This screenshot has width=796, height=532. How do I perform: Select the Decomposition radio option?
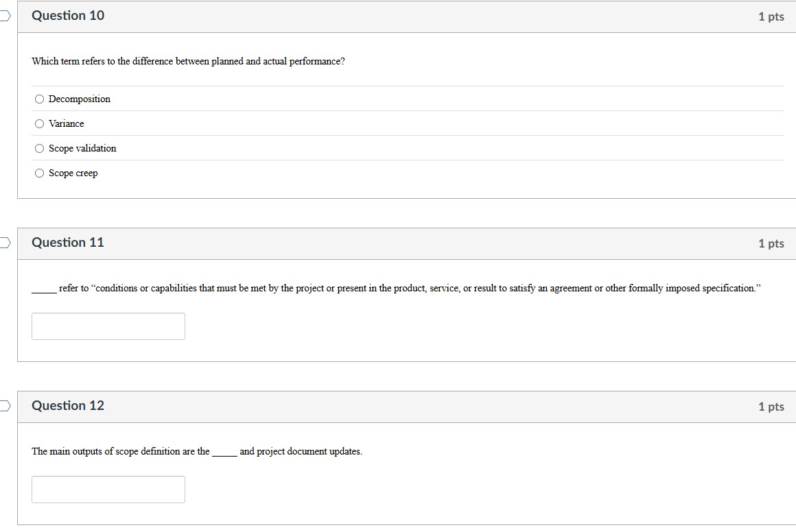[40, 99]
